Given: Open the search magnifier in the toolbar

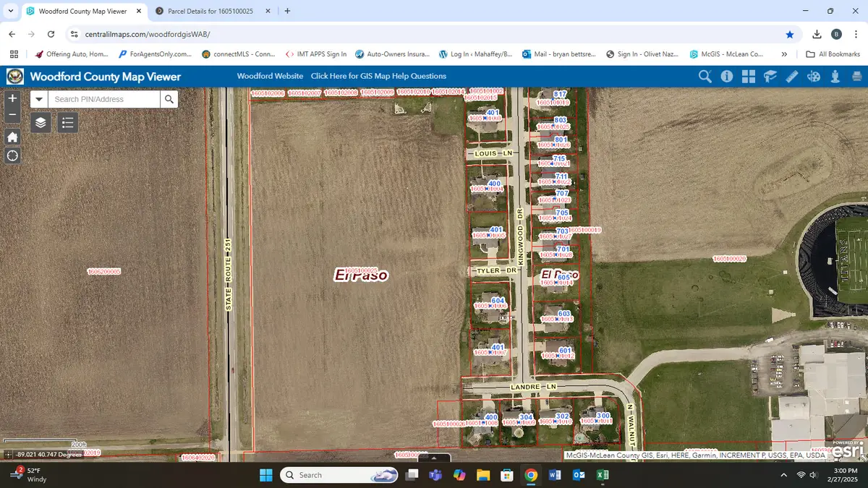Looking at the screenshot, I should [x=705, y=76].
